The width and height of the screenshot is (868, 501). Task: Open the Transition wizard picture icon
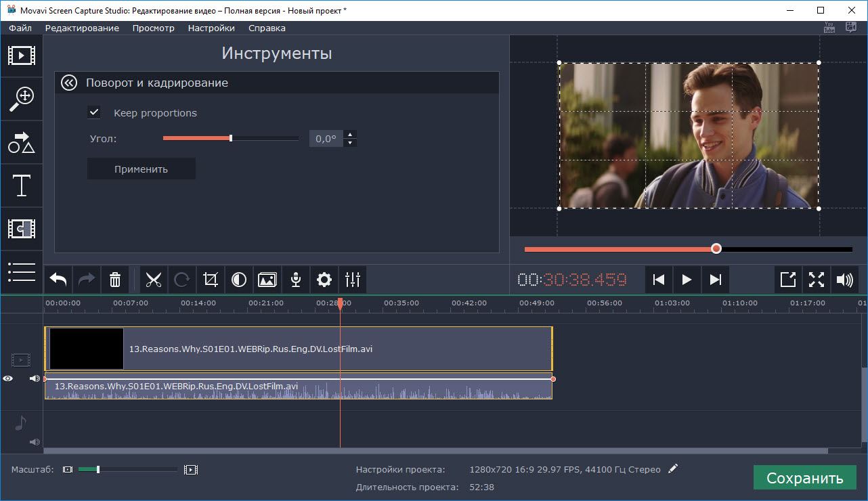[x=267, y=280]
